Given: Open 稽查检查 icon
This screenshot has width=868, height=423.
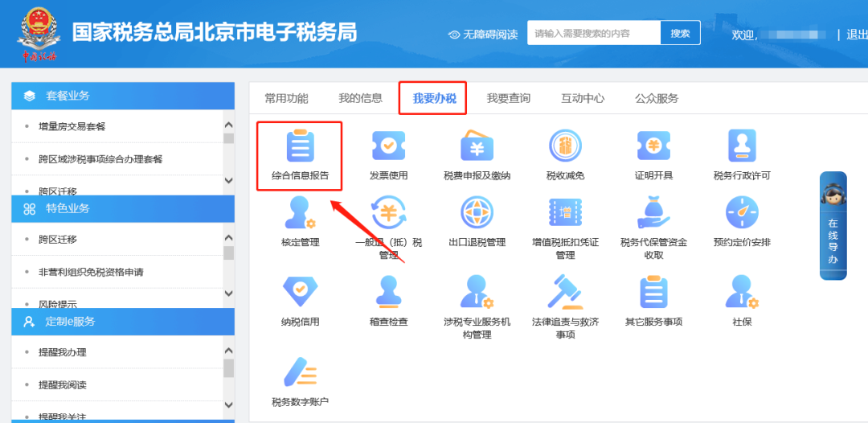Looking at the screenshot, I should coord(389,292).
